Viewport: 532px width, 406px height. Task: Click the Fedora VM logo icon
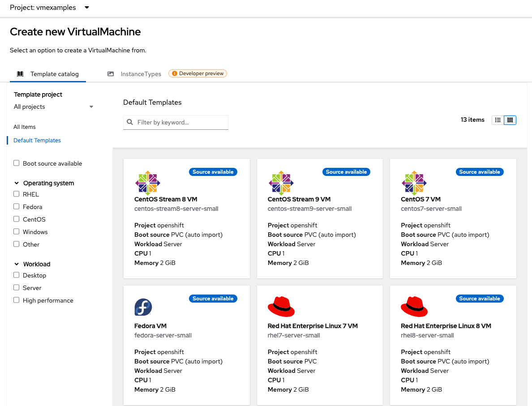143,307
